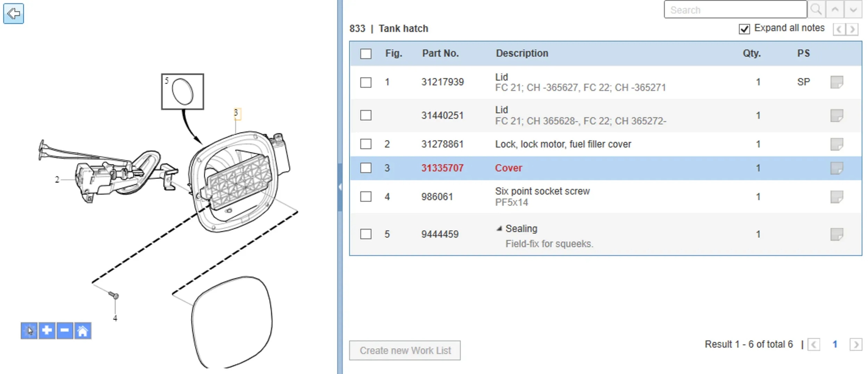
Task: Click 'Six point socket screw' description
Action: 542,191
